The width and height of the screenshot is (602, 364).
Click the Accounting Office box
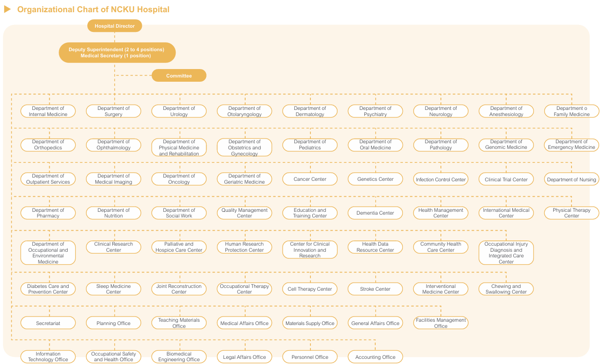click(376, 357)
